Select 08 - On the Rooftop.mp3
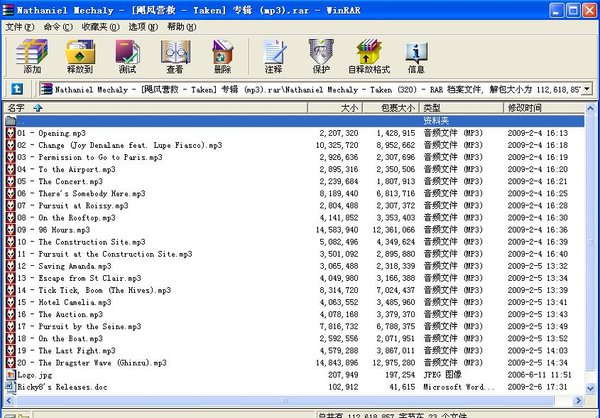This screenshot has width=600, height=418. 66,218
